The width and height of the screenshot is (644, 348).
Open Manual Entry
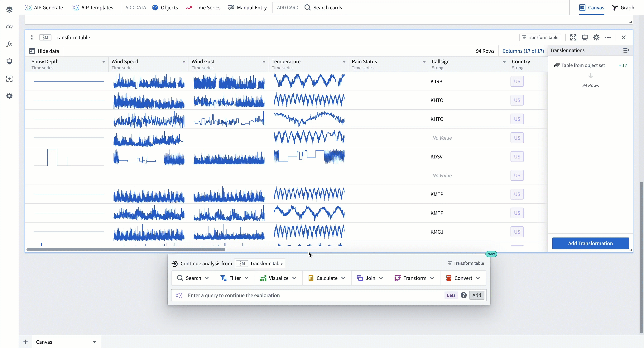247,7
